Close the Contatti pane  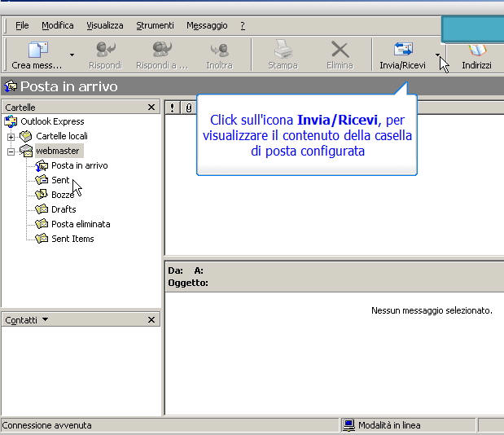tap(151, 320)
